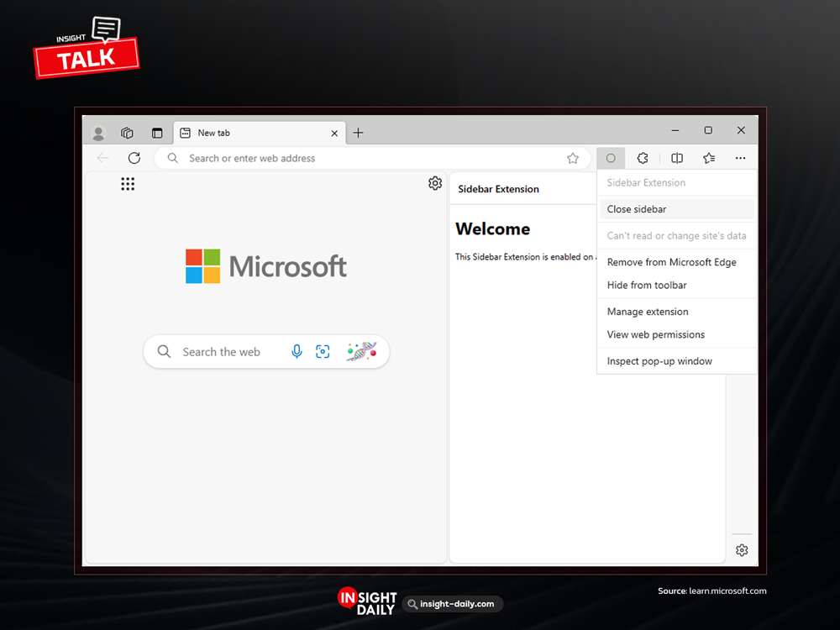Open the Copilot colorful icon in search box
The width and height of the screenshot is (840, 630).
pos(361,352)
